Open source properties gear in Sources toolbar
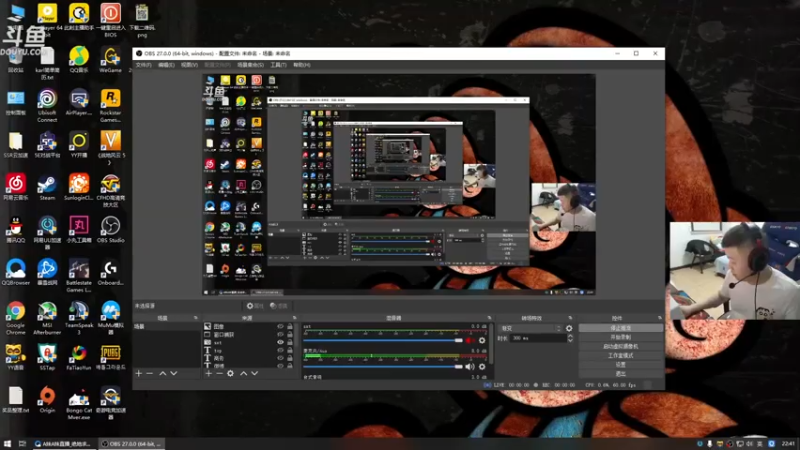 click(x=231, y=373)
